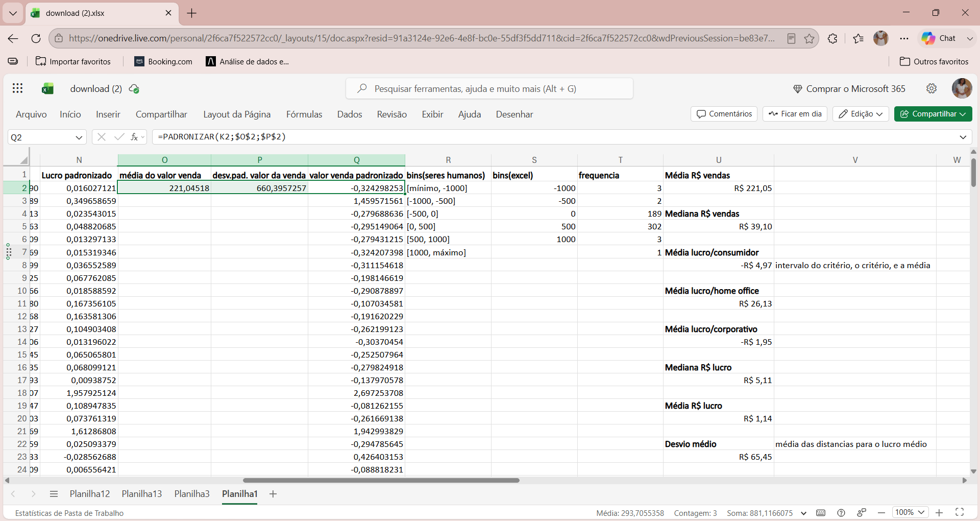980x521 pixels.
Task: Open the fx function dropdown arrow
Action: point(143,137)
